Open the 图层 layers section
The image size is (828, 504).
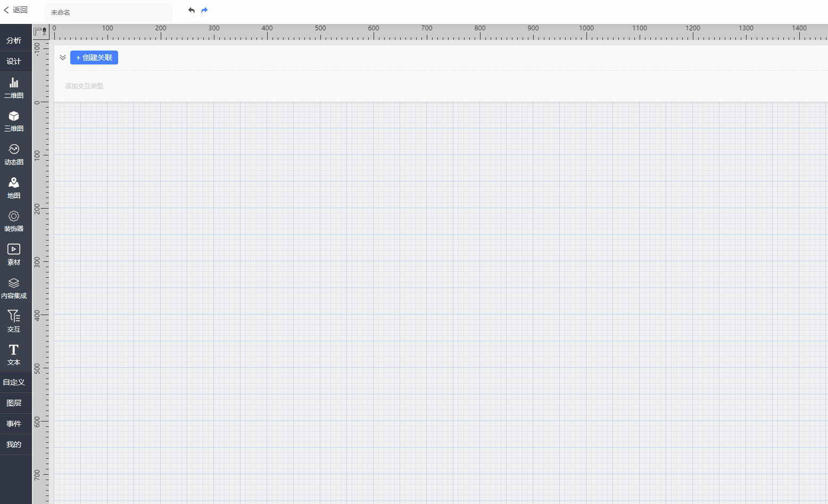click(x=14, y=403)
